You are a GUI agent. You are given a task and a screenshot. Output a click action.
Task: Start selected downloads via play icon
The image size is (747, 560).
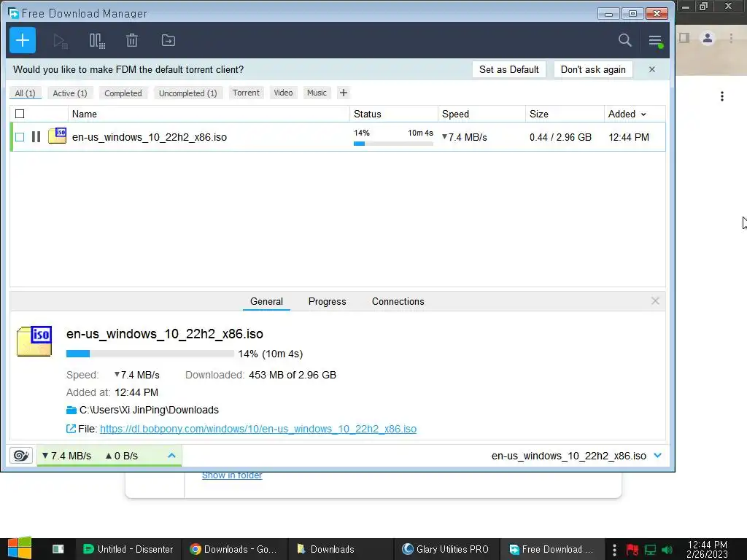(60, 41)
